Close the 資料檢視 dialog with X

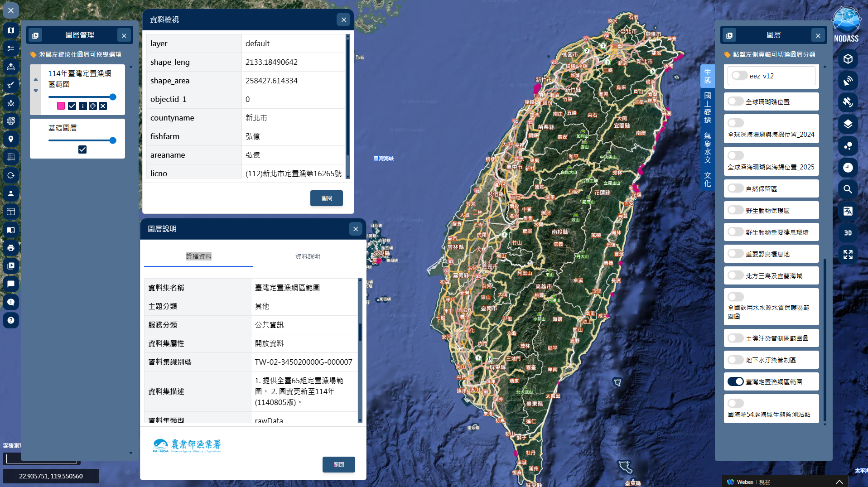click(x=344, y=19)
